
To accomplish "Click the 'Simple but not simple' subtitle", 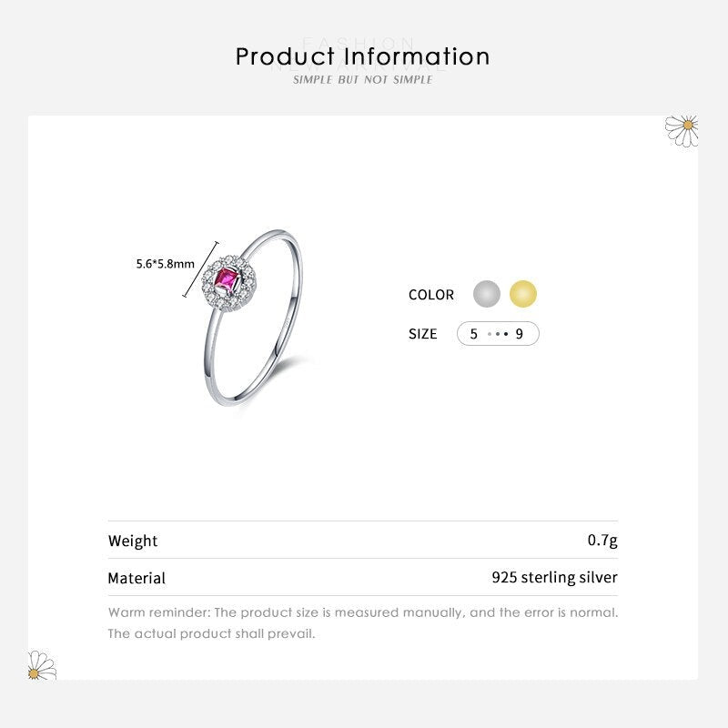I will coord(363,80).
